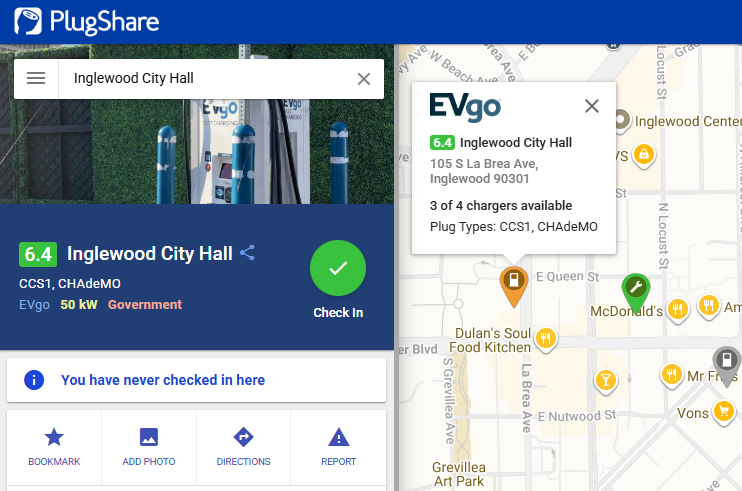Close the EVgo map popup

pyautogui.click(x=592, y=106)
